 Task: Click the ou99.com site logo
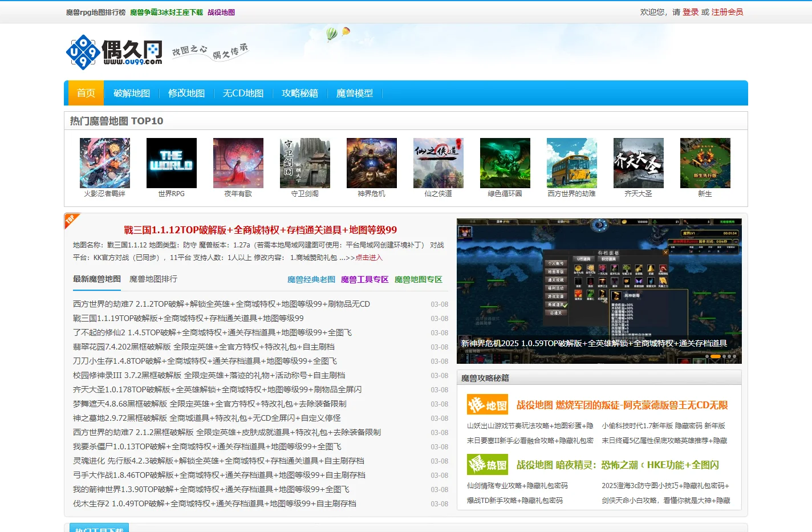(x=114, y=52)
